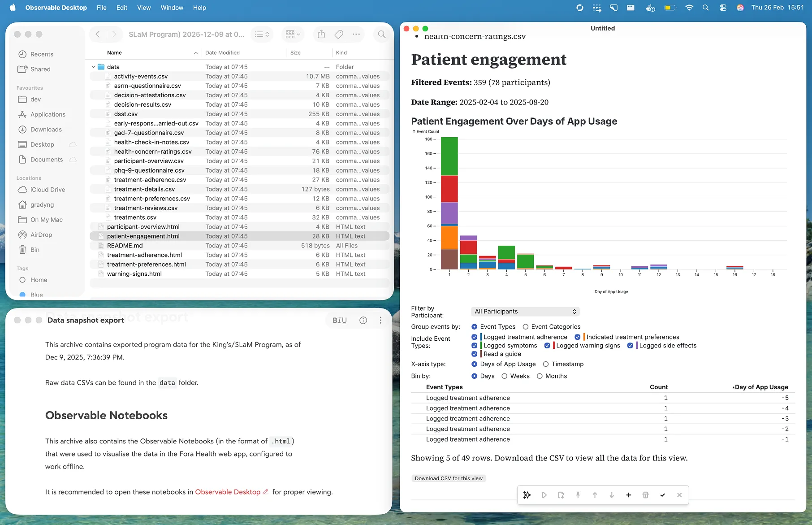Open the All Participants dropdown
This screenshot has height=525, width=812.
tap(525, 311)
